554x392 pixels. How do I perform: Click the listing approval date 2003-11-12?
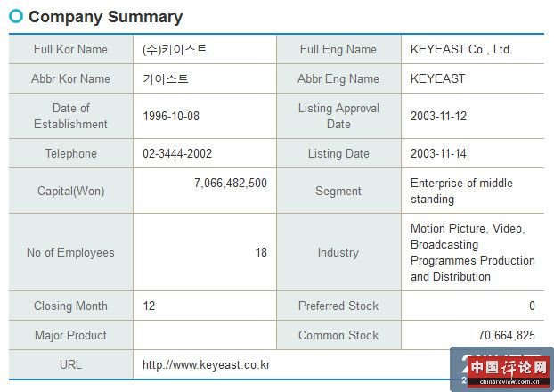(438, 116)
